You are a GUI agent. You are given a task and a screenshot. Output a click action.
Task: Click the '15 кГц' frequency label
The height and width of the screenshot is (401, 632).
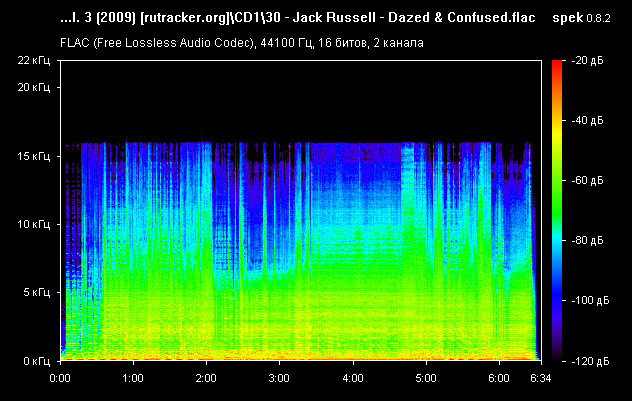pos(34,156)
